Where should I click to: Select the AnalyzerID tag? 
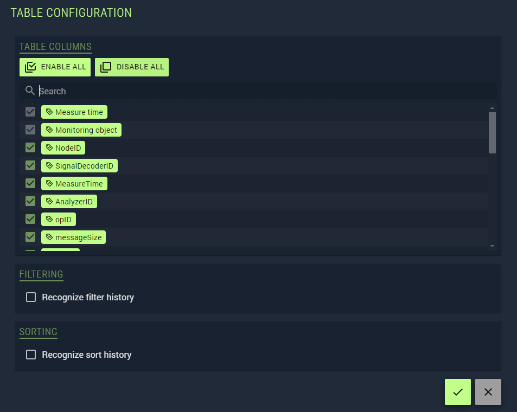tap(69, 202)
